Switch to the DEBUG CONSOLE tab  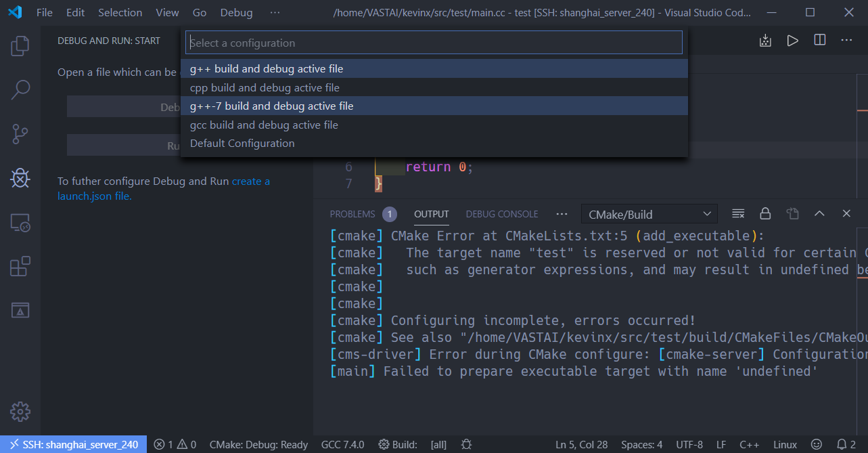(502, 214)
